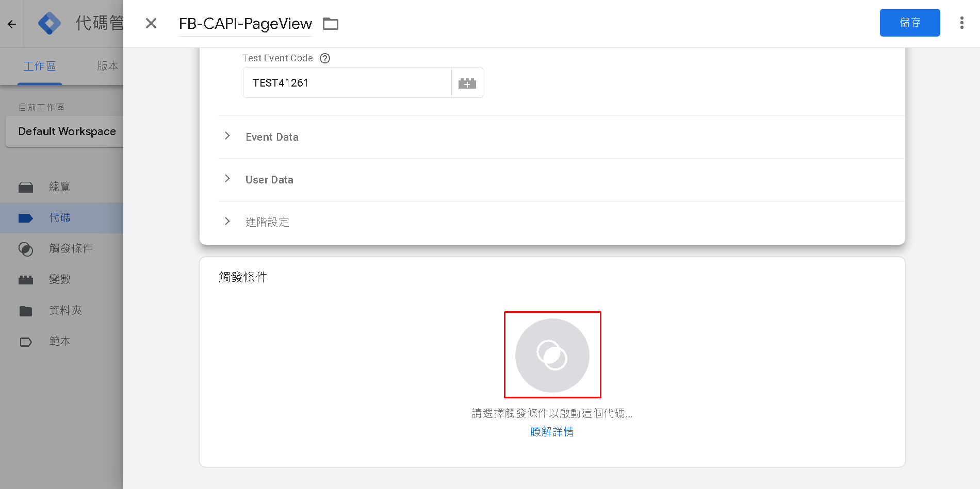Open 資料夾 folders in sidebar

click(x=66, y=310)
